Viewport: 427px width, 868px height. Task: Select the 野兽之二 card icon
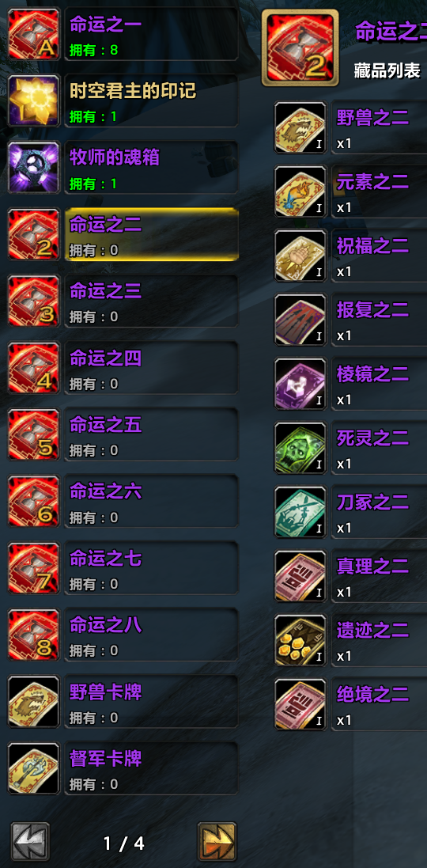(x=300, y=127)
